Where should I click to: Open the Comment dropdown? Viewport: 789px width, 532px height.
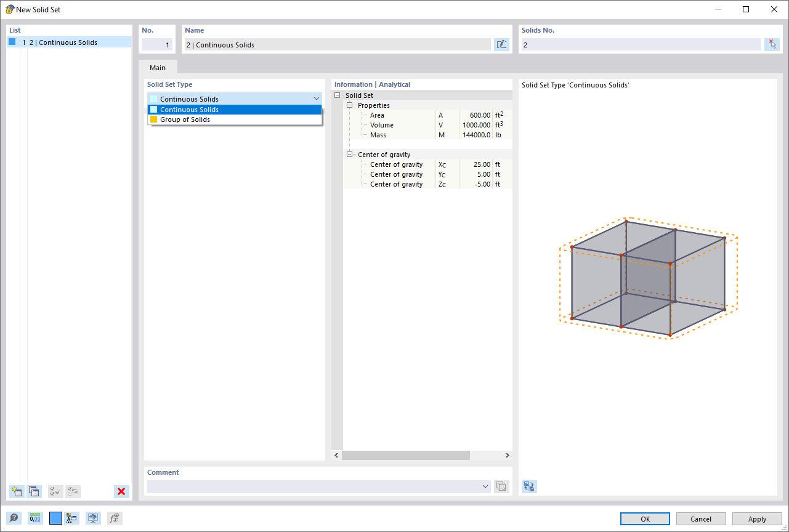point(485,486)
